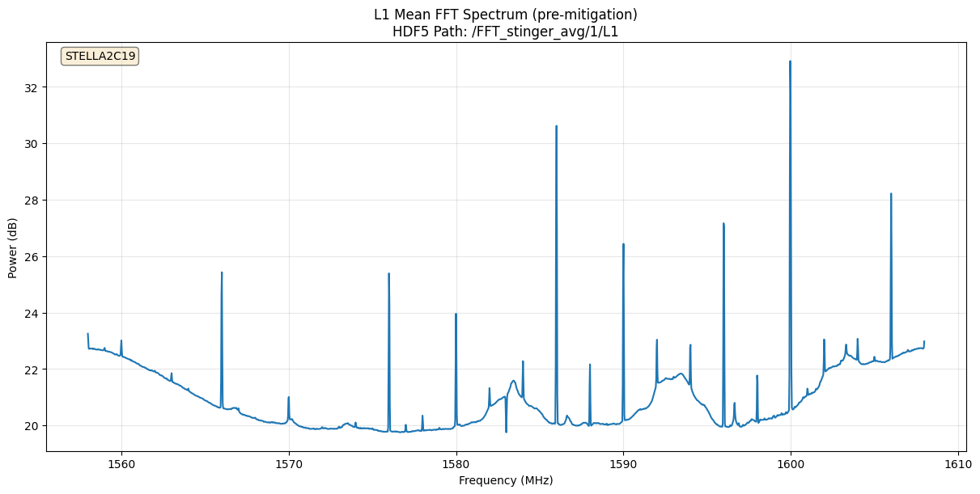980x494 pixels.
Task: Pick the top of the 1596 MHz peak
Action: 723,224
